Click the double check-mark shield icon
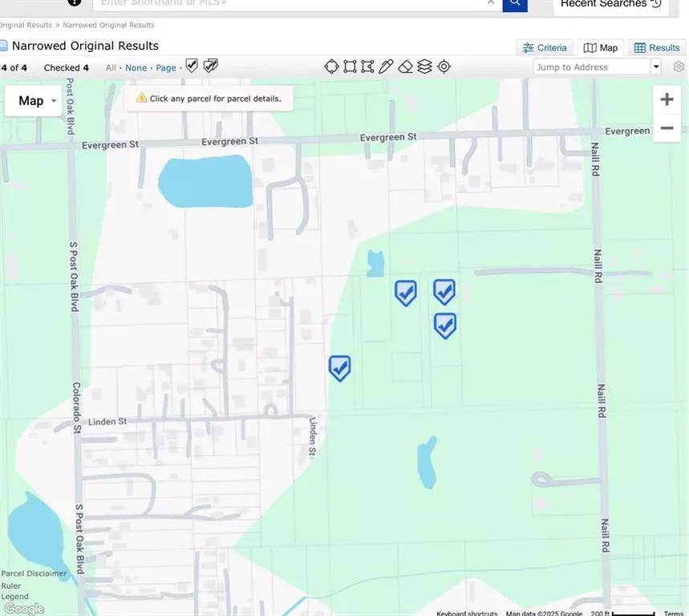 click(210, 66)
